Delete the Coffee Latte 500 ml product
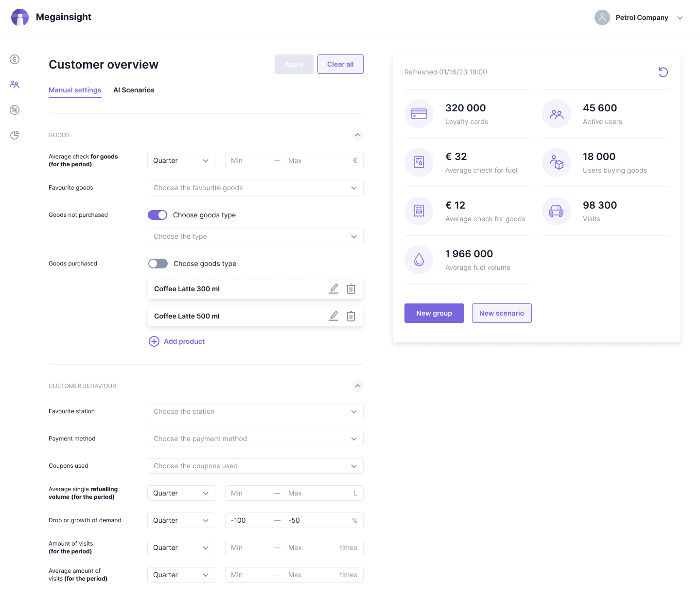 click(x=351, y=316)
